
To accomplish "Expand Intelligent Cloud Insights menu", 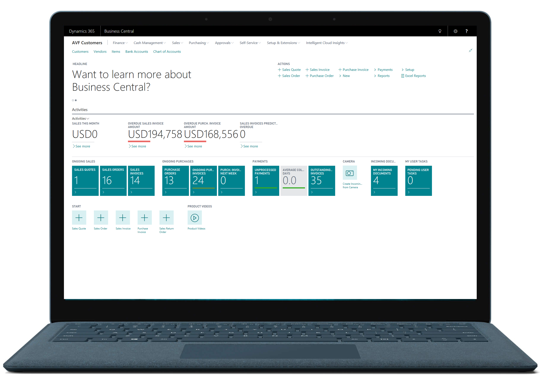I will click(x=327, y=43).
